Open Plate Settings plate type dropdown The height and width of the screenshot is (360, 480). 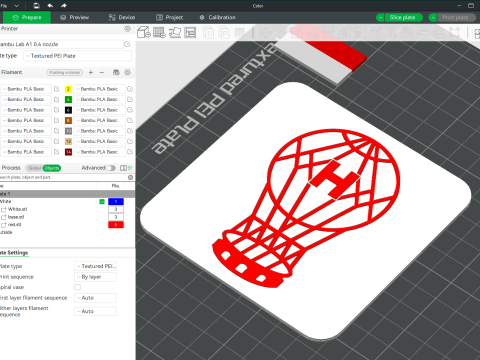(x=95, y=266)
